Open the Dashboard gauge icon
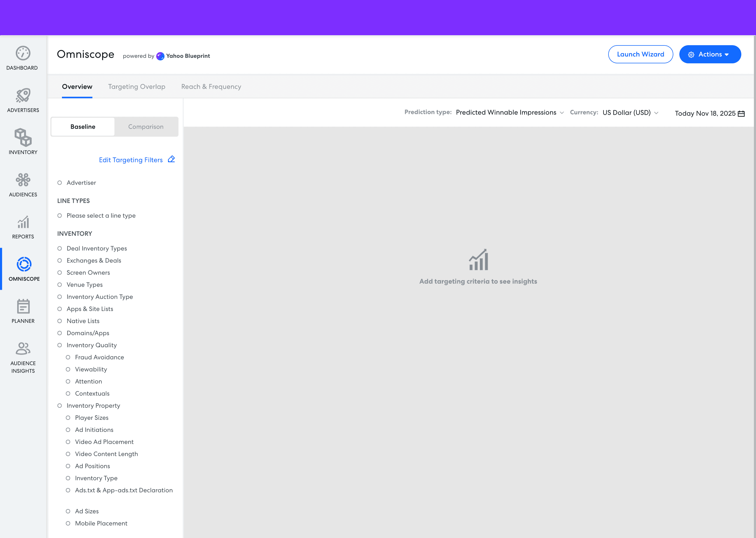756x538 pixels. pos(23,53)
